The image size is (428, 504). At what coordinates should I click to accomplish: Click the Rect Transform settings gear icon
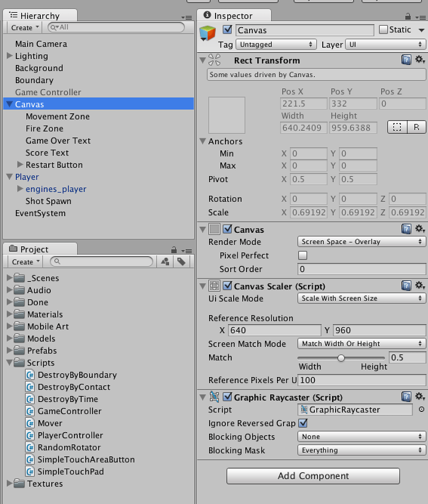pyautogui.click(x=420, y=60)
